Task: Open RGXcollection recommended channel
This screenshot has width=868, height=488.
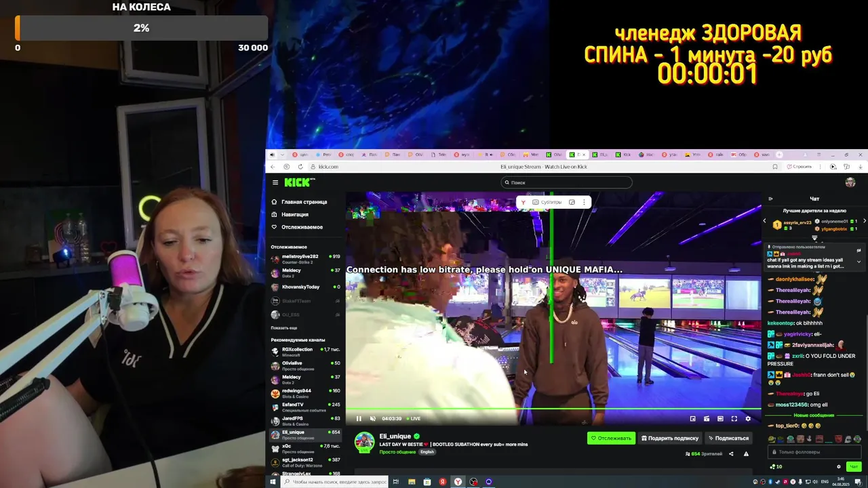Action: click(305, 352)
